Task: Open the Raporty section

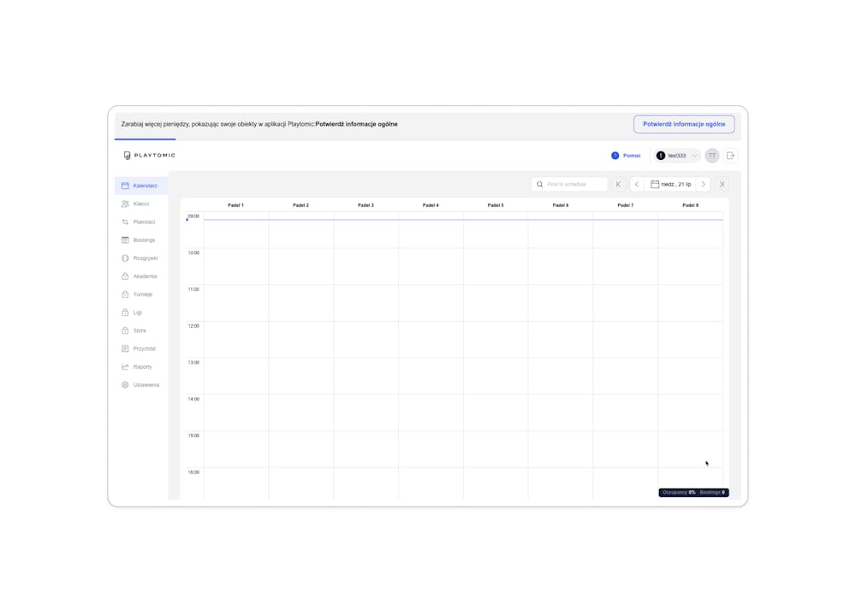Action: coord(142,366)
